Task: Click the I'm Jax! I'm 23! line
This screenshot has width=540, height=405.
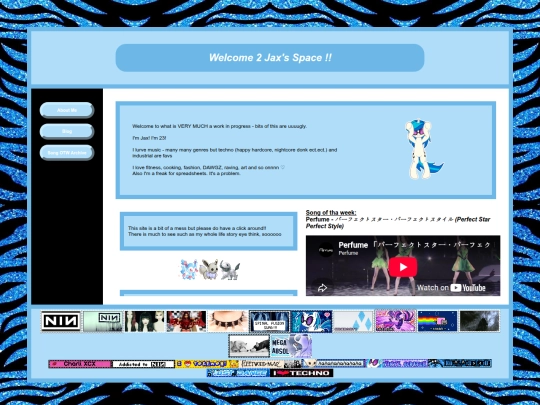Action: 149,138
